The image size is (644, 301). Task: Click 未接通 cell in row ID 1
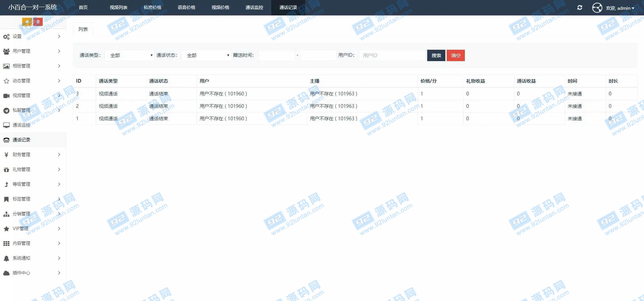pos(575,119)
